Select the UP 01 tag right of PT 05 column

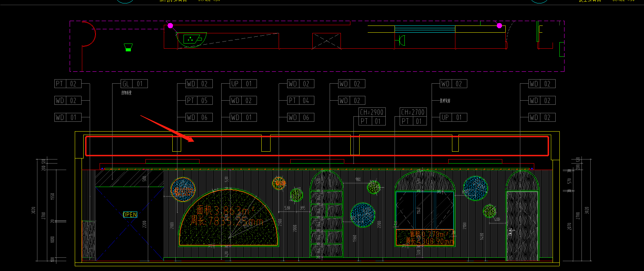[x=243, y=84]
